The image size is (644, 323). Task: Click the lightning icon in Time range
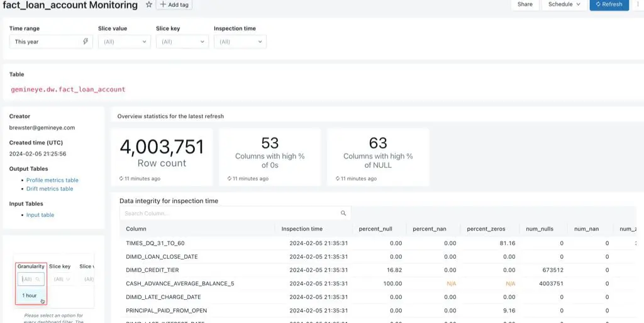86,41
